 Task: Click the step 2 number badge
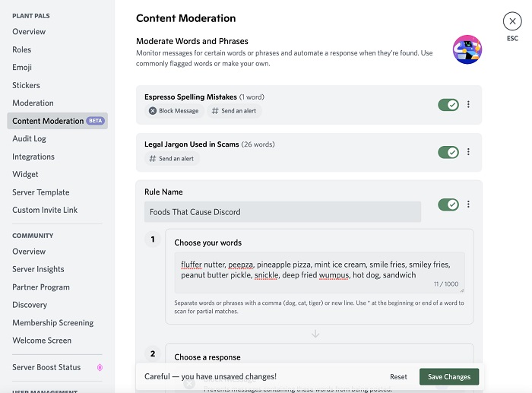click(x=153, y=353)
